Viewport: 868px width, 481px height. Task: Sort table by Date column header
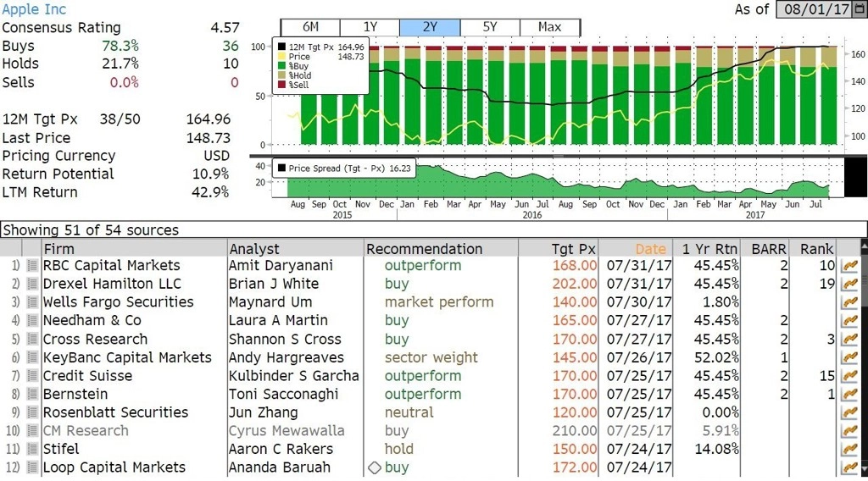pos(636,249)
